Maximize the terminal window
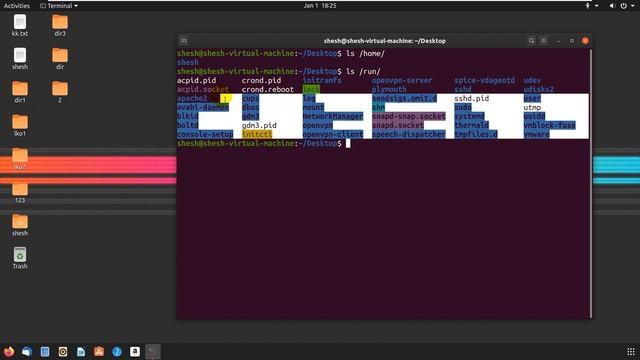Image resolution: width=640 pixels, height=360 pixels. (572, 41)
